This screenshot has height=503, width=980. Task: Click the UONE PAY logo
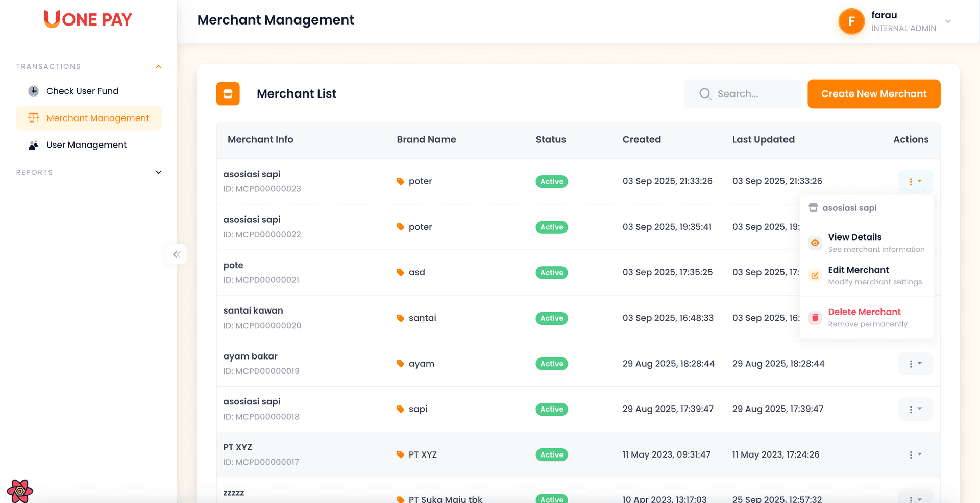click(88, 19)
